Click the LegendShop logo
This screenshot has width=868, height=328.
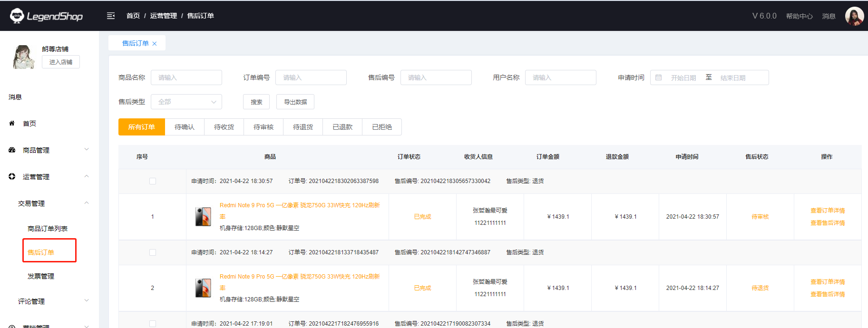(x=46, y=16)
